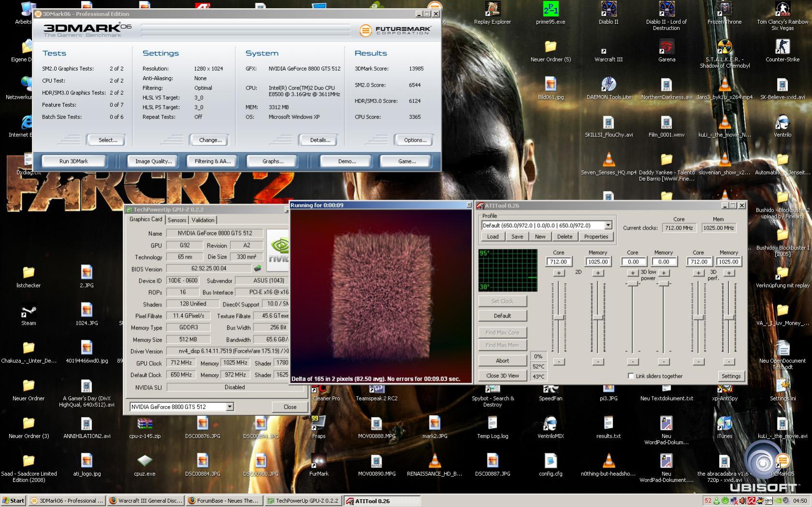
Task: Click the taskbar clock showing 04:50
Action: [800, 501]
